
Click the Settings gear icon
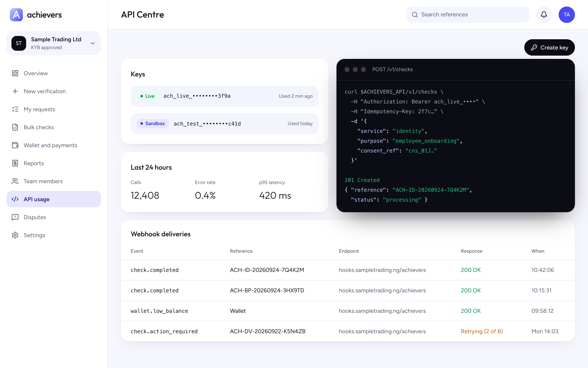15,235
